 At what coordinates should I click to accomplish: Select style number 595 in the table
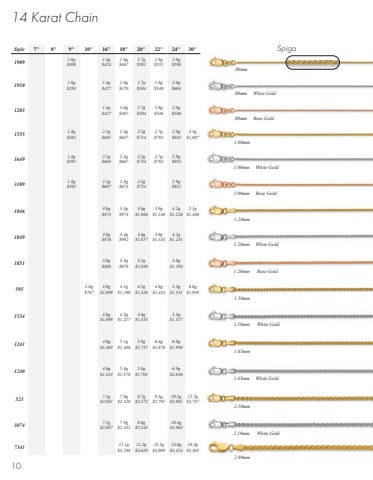click(x=19, y=289)
